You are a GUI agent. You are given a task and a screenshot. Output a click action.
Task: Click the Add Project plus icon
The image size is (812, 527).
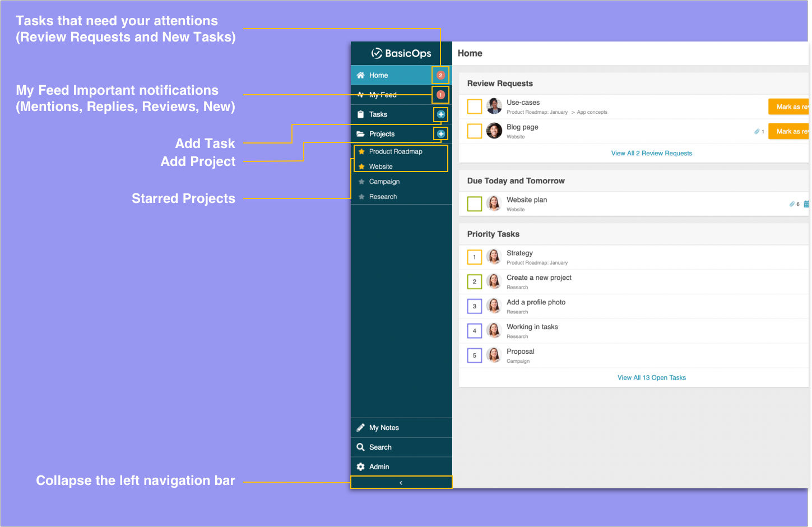tap(441, 134)
